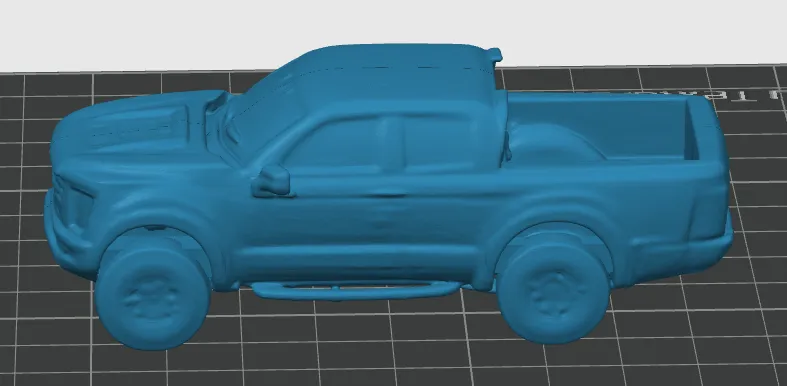Image resolution: width=787 pixels, height=386 pixels.
Task: Click the roof antenna fin on cab
Action: point(494,55)
